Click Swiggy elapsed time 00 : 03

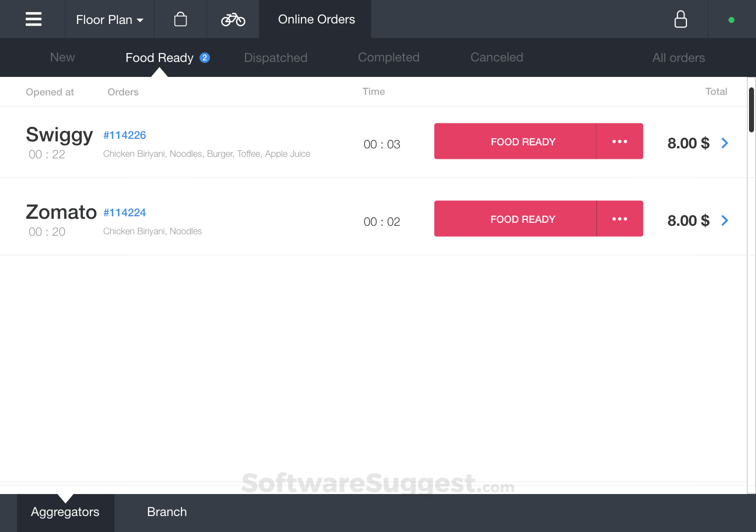(382, 144)
